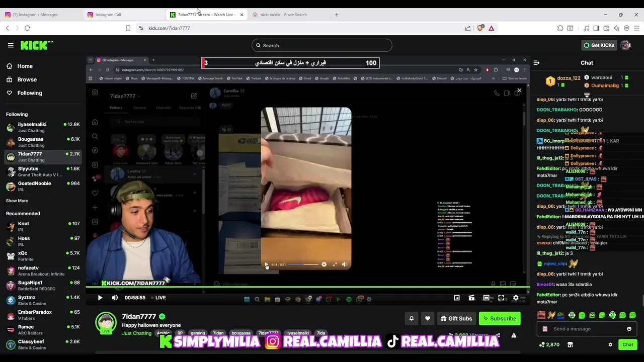Open the clip creation icon
Screen dimensions: 644x362
471,298
